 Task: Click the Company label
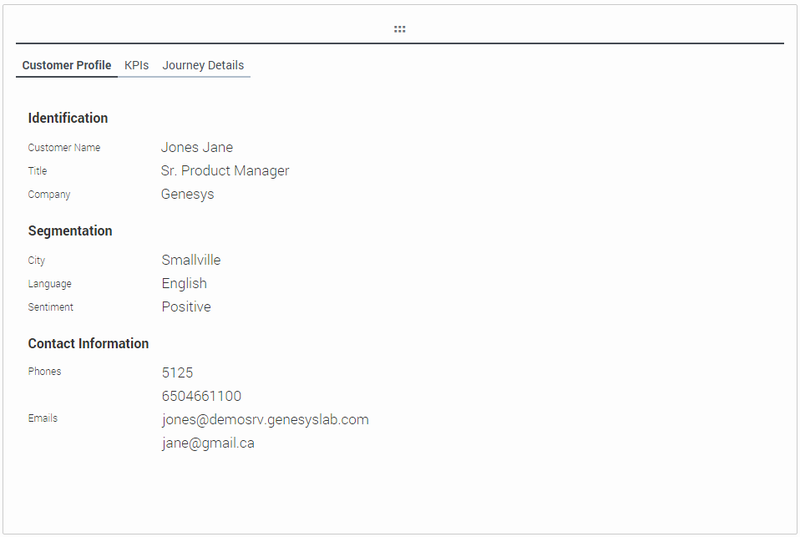49,194
